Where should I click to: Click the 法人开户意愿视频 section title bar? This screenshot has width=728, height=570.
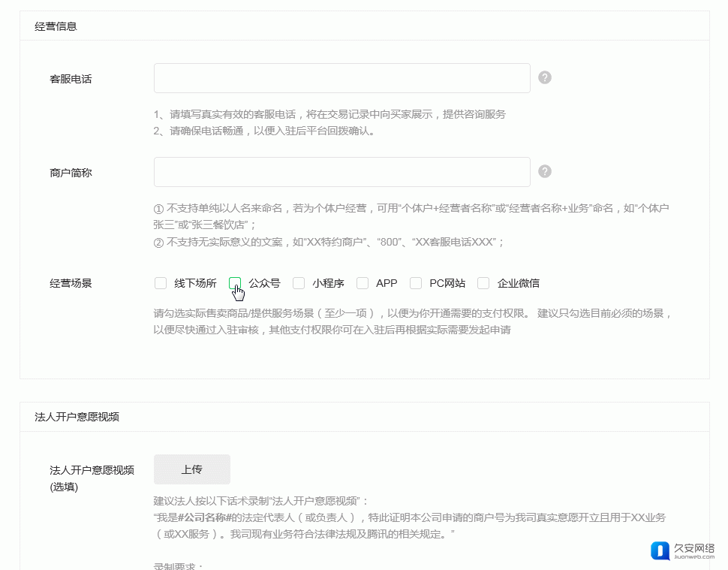77,417
